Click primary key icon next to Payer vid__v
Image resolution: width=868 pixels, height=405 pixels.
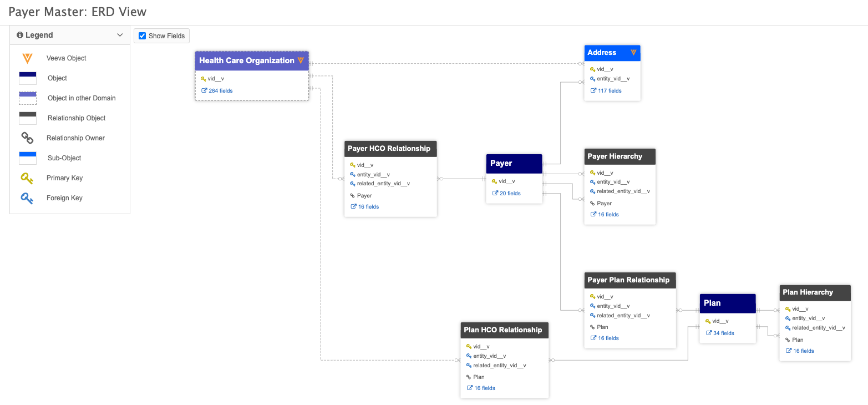coord(494,181)
